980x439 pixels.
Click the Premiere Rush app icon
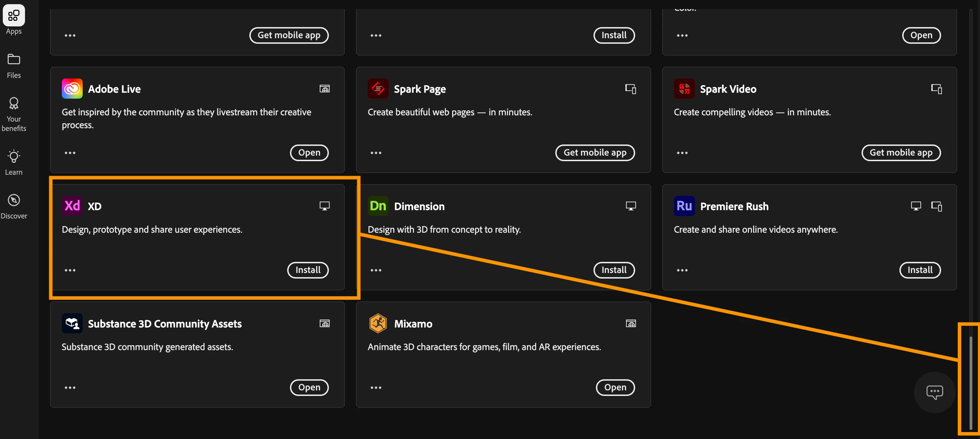[684, 206]
